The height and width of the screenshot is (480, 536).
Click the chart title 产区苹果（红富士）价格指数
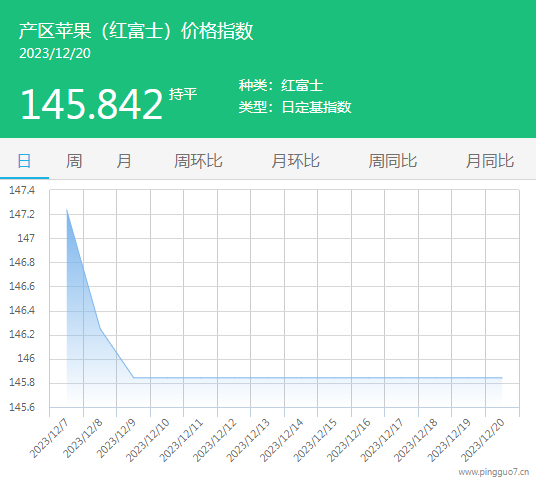(136, 31)
